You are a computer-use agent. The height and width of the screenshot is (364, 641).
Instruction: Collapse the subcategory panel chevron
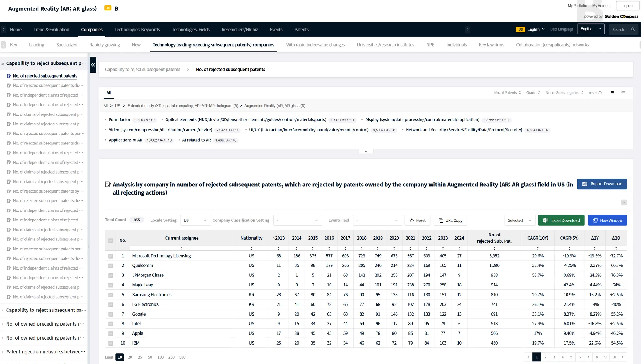coord(366,151)
